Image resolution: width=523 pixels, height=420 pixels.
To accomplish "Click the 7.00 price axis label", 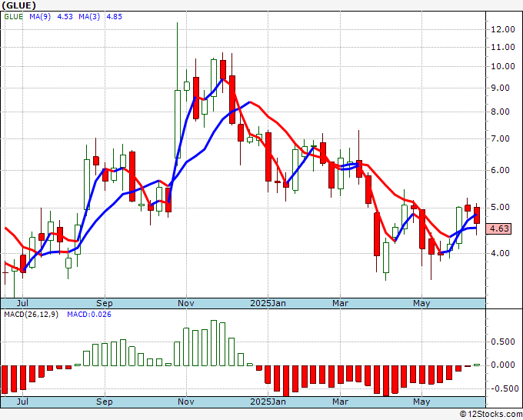I will [500, 138].
